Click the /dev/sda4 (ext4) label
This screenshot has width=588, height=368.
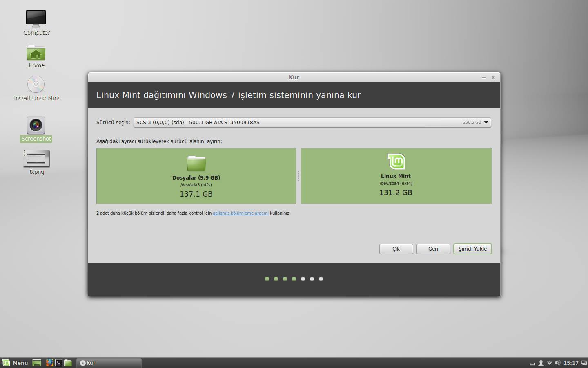pos(396,183)
